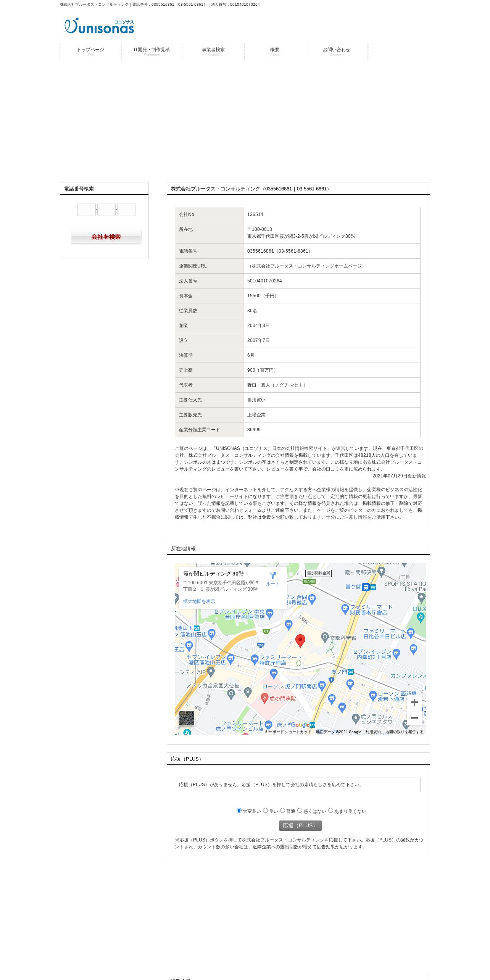
Task: Click ローソン 西新橋愛宕下通店 marker
Action: pyautogui.click(x=373, y=696)
